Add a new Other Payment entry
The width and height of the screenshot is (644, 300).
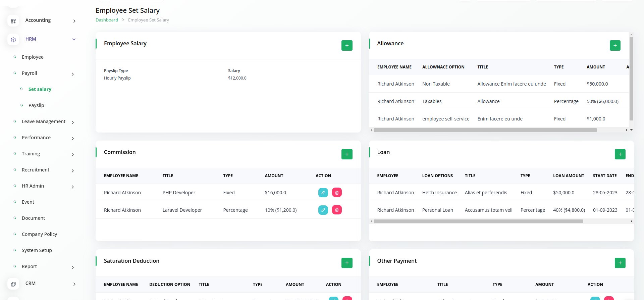coord(620,263)
